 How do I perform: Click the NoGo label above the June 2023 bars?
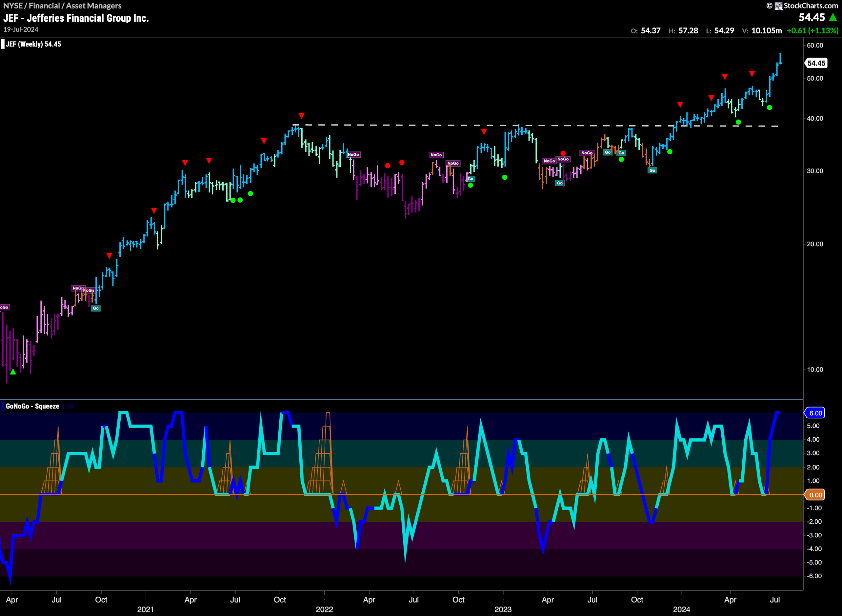tap(586, 153)
